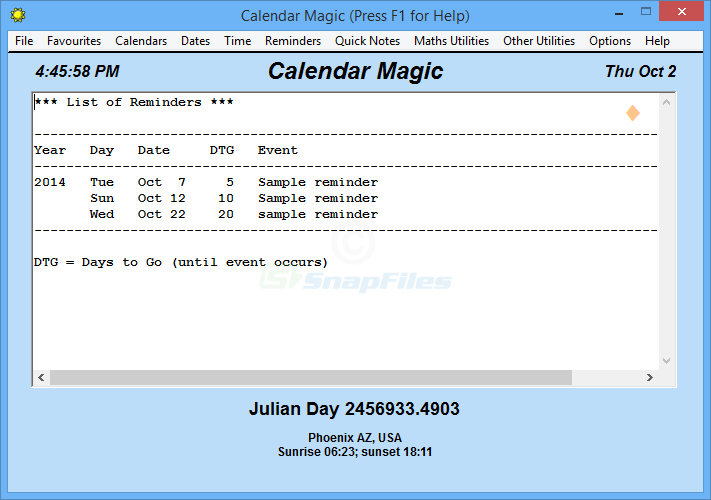Image resolution: width=711 pixels, height=500 pixels.
Task: Open the Reminders menu
Action: click(x=293, y=41)
